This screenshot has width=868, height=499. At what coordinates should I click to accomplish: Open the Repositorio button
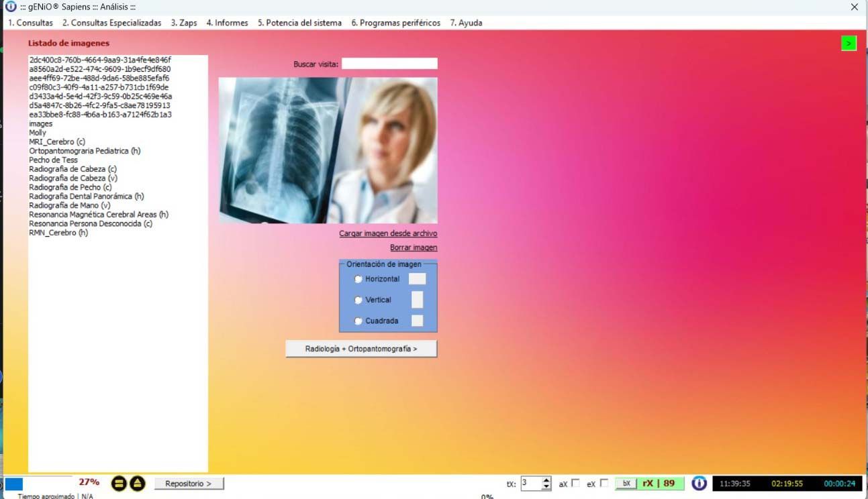click(x=189, y=483)
